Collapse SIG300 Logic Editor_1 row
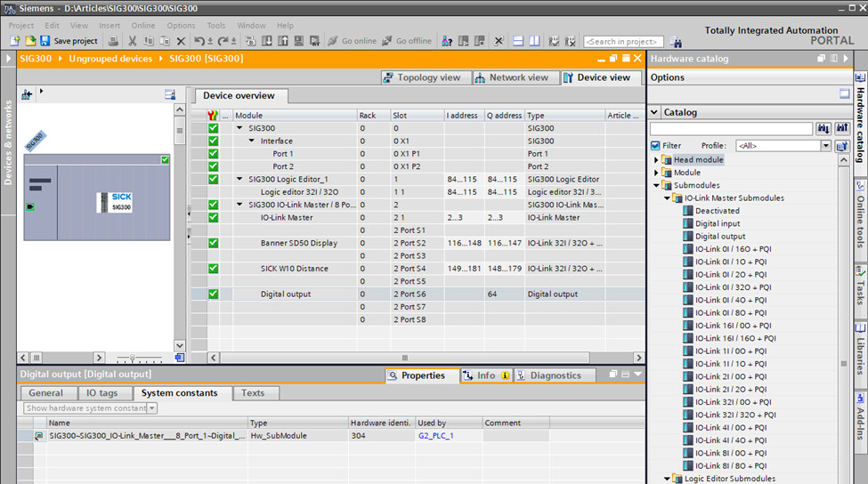868x484 pixels. pos(239,179)
